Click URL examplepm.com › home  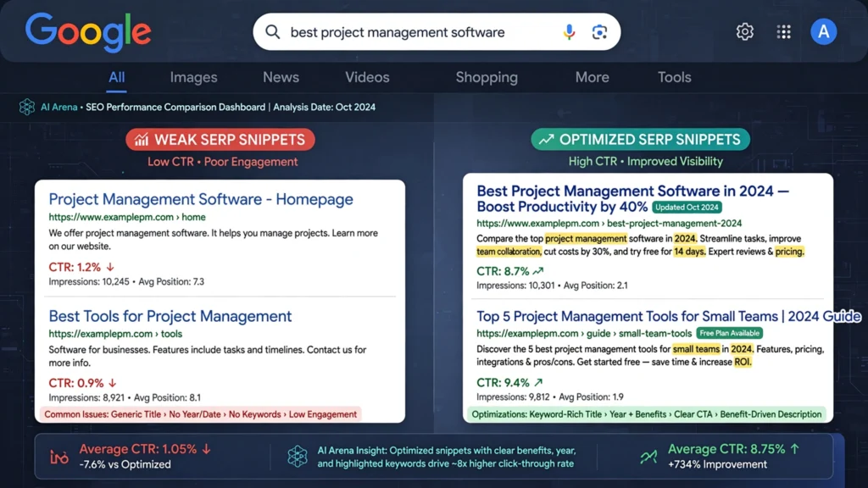click(127, 217)
